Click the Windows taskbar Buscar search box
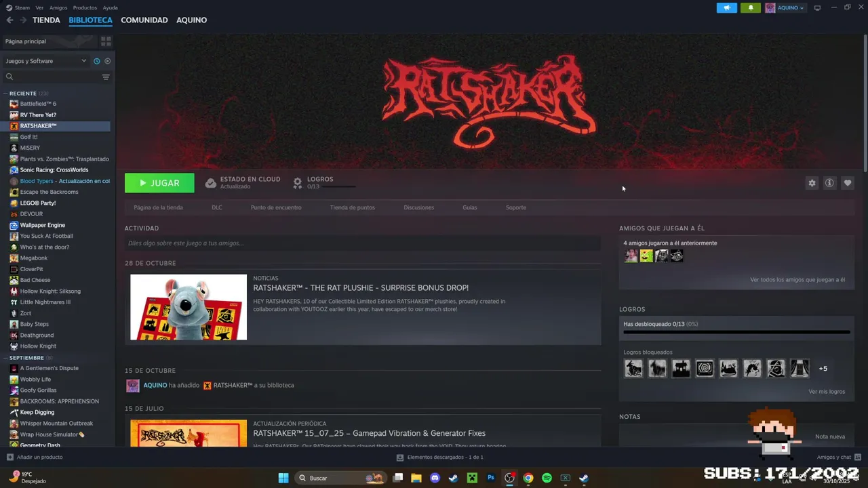868x488 pixels. [x=340, y=478]
